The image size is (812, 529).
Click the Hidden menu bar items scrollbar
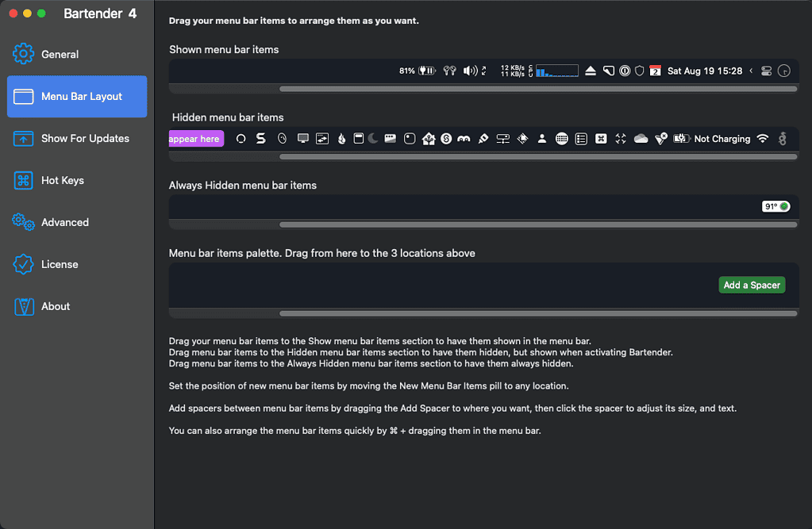point(538,157)
